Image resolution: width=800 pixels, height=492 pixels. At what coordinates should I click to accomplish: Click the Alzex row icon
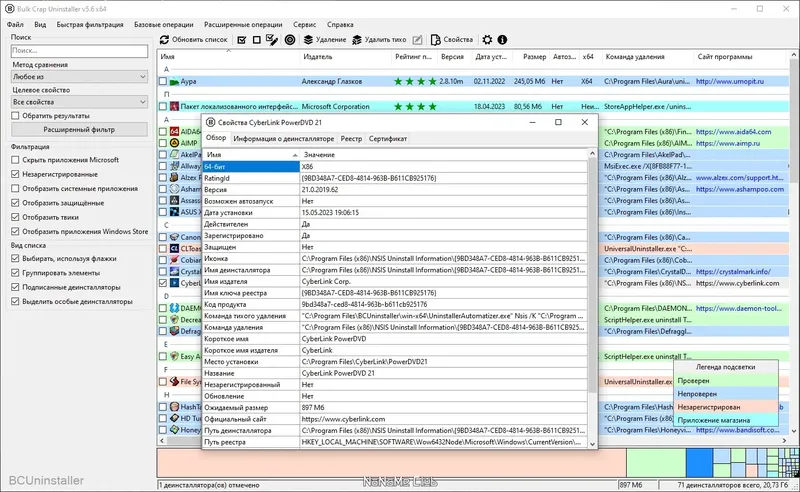click(x=174, y=177)
